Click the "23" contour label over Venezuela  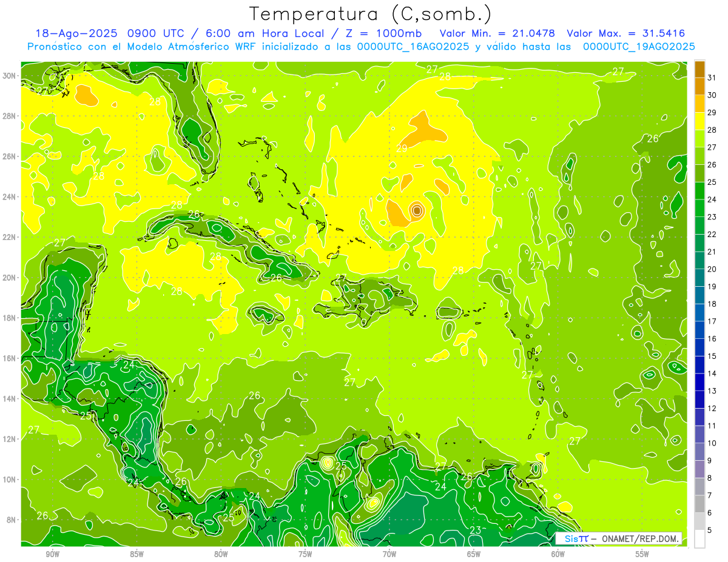point(476,531)
